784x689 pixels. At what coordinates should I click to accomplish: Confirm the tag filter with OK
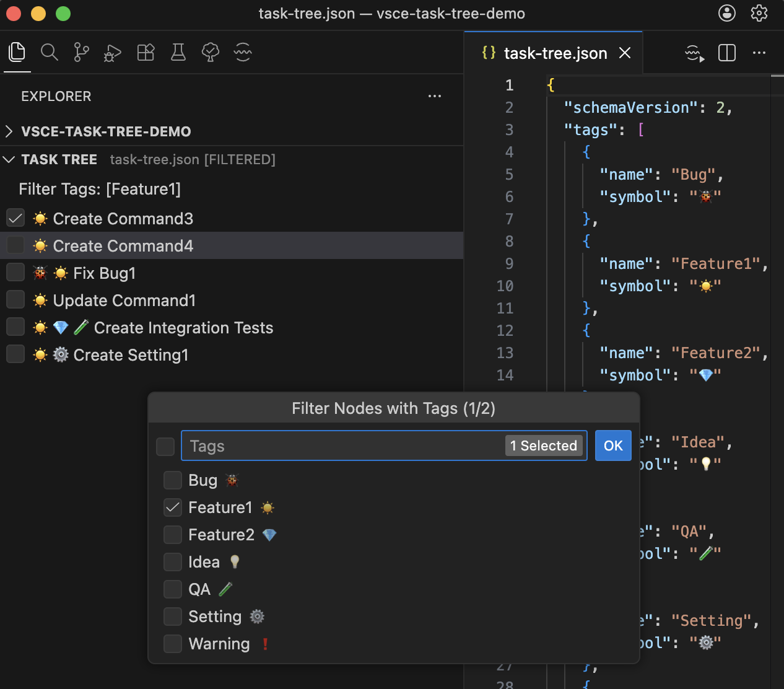pyautogui.click(x=613, y=445)
